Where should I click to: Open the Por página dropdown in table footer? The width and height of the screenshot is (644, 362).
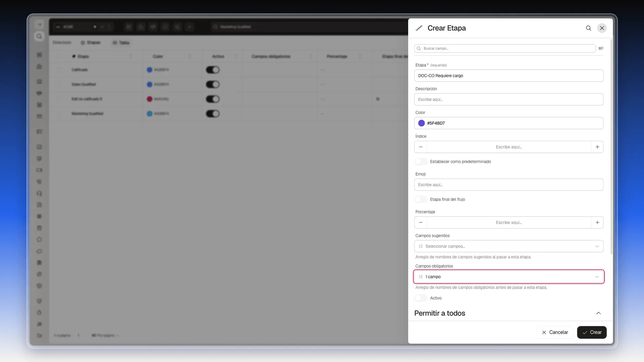click(x=105, y=335)
